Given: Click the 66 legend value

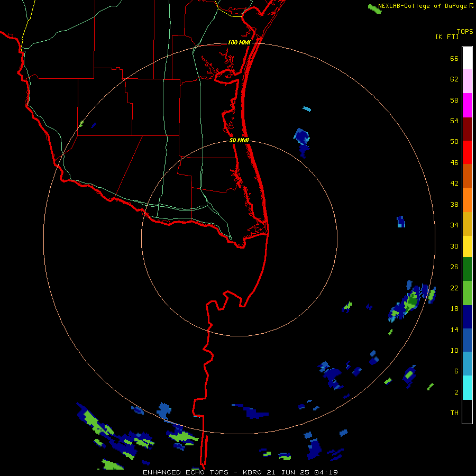Looking at the screenshot, I should (x=454, y=58).
